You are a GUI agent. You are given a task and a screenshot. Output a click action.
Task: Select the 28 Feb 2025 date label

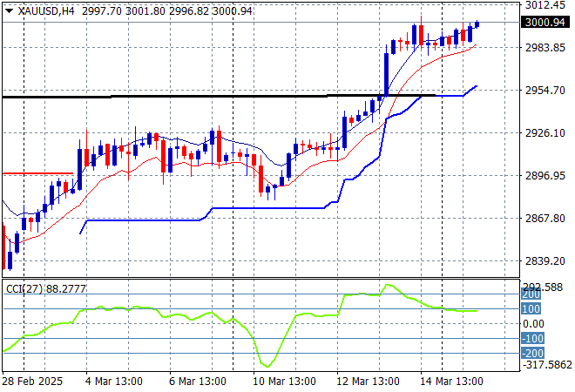coord(32,382)
